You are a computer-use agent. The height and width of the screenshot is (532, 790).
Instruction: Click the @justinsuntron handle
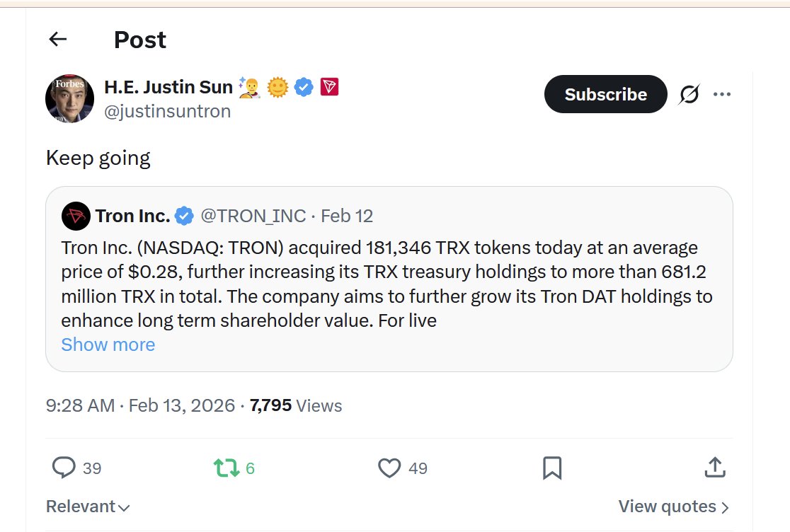click(x=167, y=112)
